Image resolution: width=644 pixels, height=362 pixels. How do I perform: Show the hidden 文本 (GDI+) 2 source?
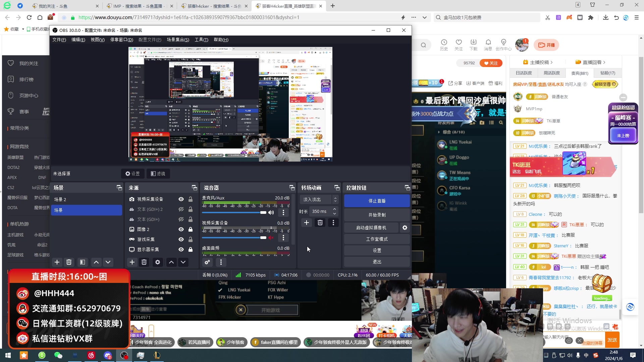(181, 209)
